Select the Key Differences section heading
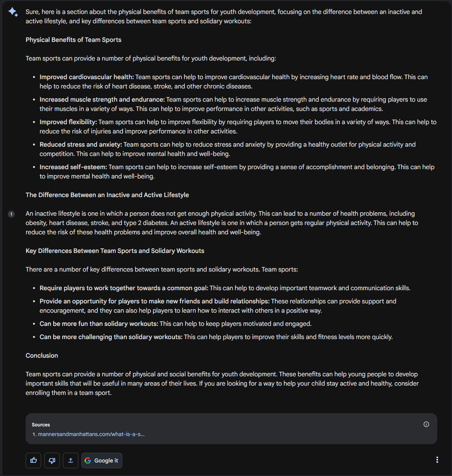The width and height of the screenshot is (452, 476). [x=115, y=251]
